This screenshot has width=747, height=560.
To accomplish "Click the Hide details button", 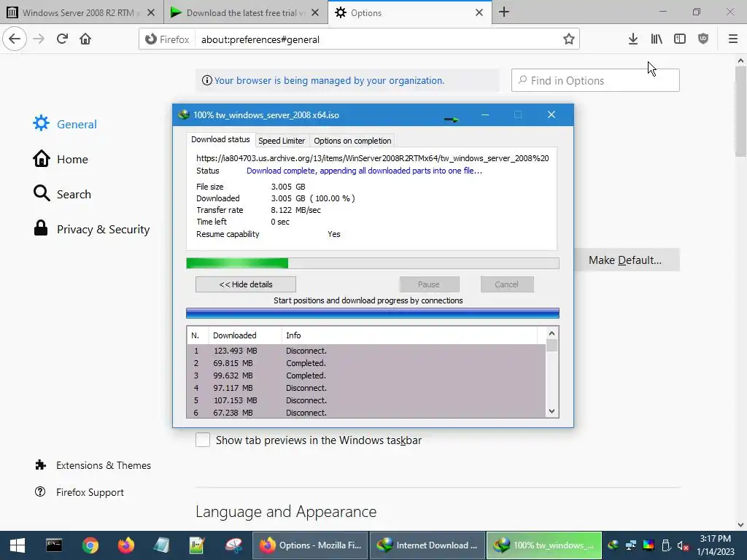I will [x=245, y=284].
